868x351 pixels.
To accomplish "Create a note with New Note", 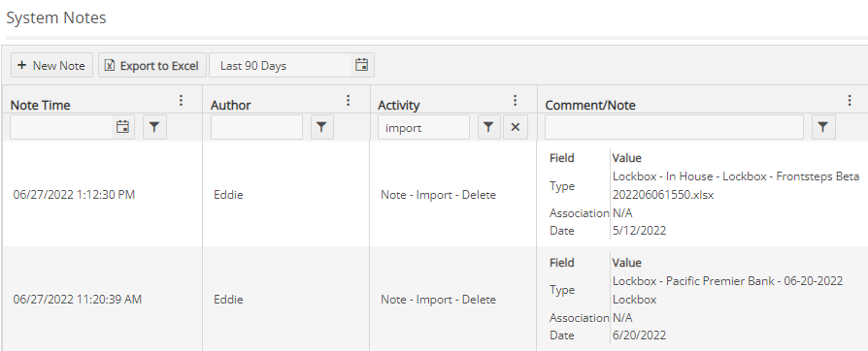I will pos(51,65).
